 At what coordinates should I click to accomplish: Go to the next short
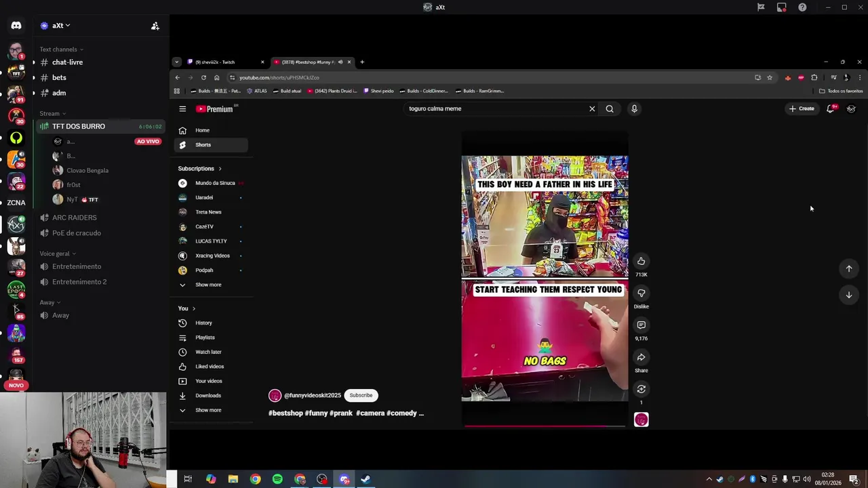(x=848, y=295)
